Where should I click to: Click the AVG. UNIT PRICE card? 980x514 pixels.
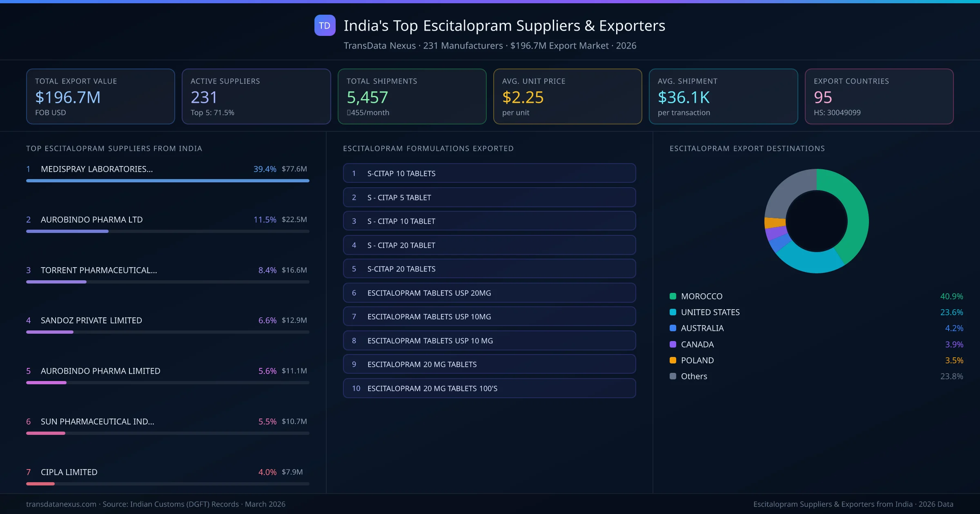coord(568,96)
